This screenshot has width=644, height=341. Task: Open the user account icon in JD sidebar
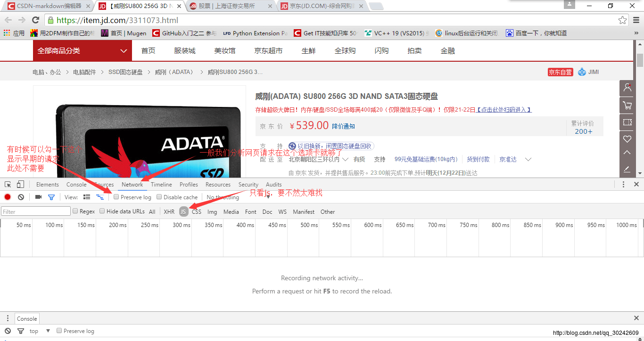(627, 88)
